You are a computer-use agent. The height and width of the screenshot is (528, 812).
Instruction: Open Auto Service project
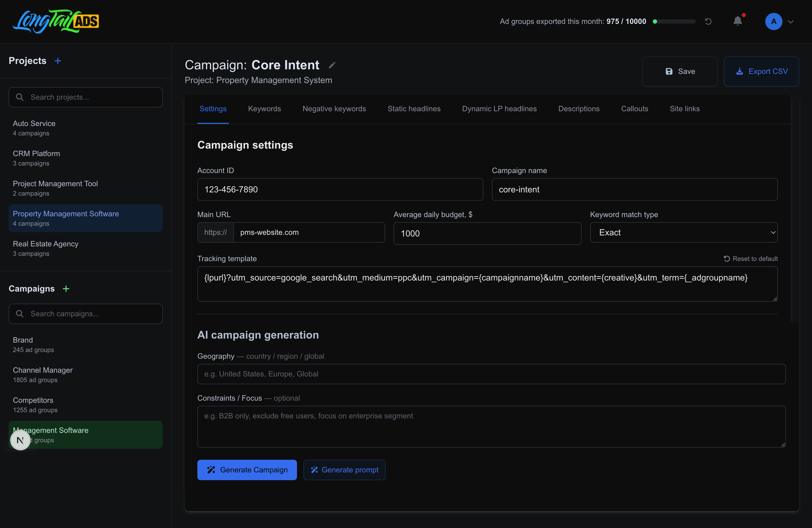[x=86, y=128]
